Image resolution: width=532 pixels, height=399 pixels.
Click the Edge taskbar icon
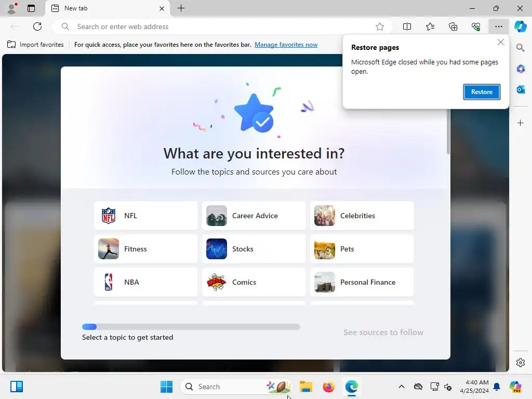(352, 387)
